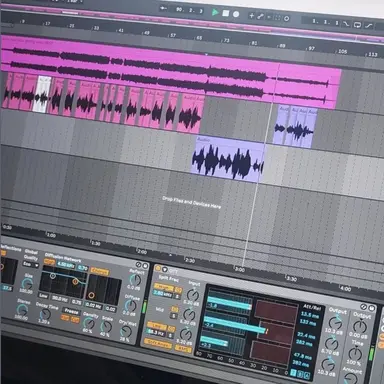Select the white highlighted audio clip segment
Viewport: 384px width, 384px height.
pos(42,94)
